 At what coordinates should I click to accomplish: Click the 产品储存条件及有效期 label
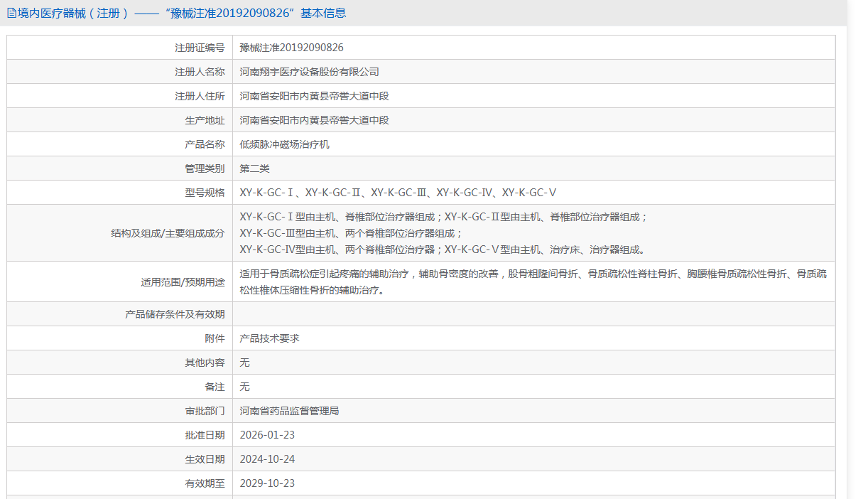click(175, 314)
